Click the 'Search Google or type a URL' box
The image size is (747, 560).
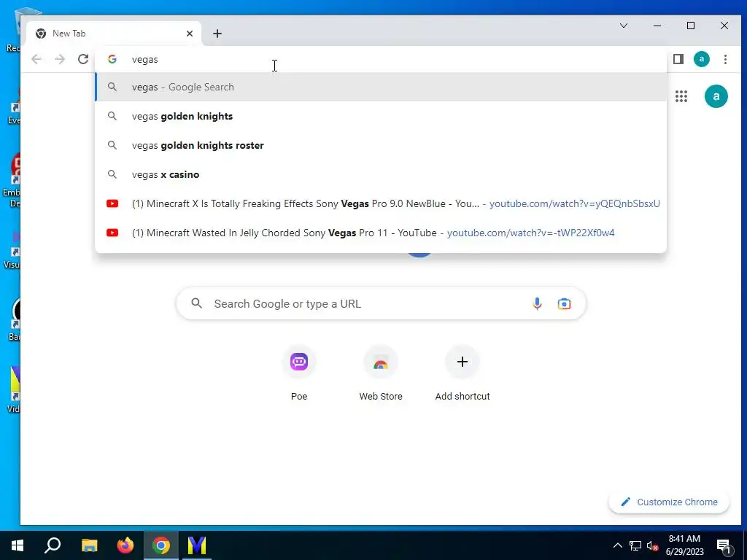coord(381,303)
